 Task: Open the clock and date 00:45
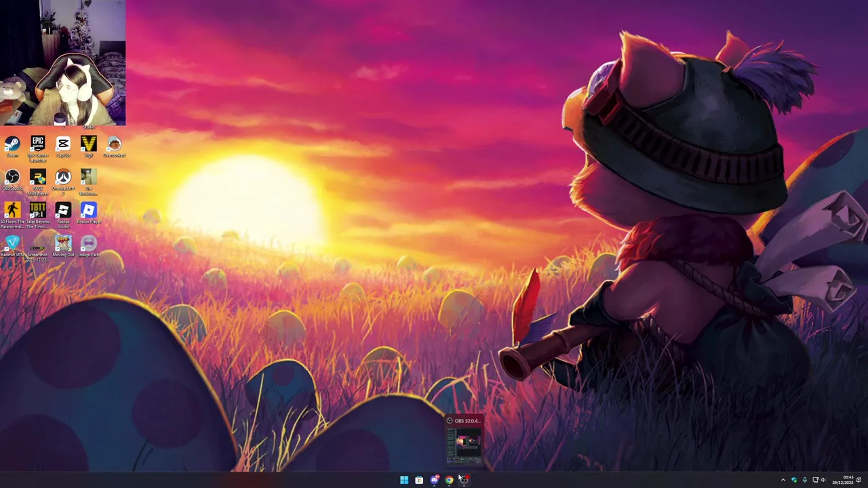click(x=844, y=480)
